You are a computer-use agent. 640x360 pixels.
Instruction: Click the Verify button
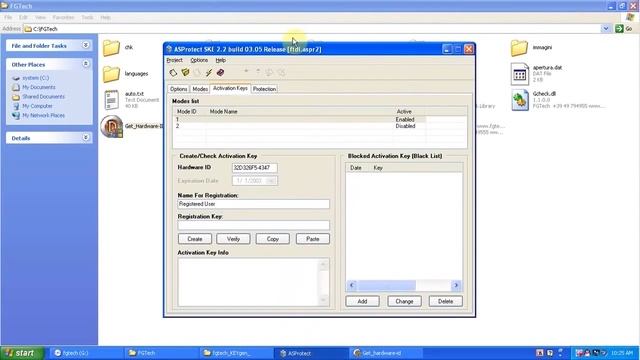click(x=233, y=239)
